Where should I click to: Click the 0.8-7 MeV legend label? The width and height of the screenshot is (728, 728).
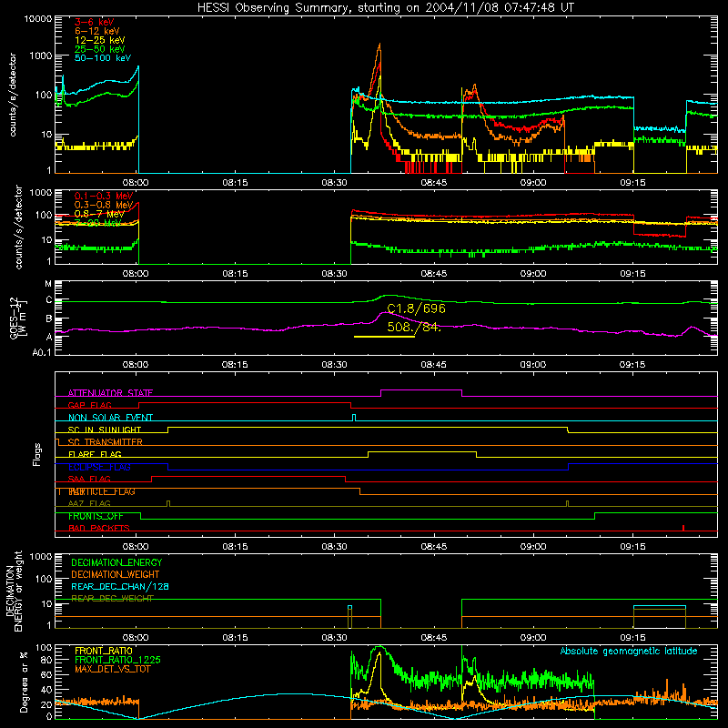[x=99, y=214]
